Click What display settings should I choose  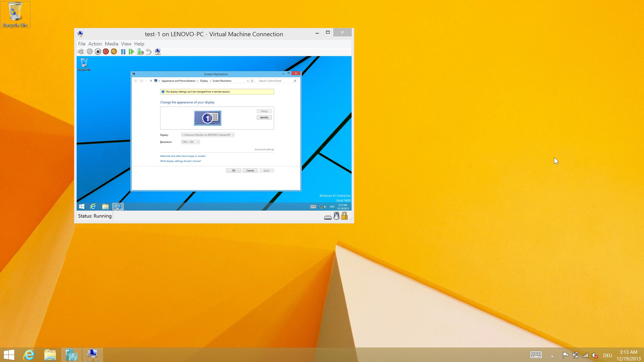(x=181, y=161)
